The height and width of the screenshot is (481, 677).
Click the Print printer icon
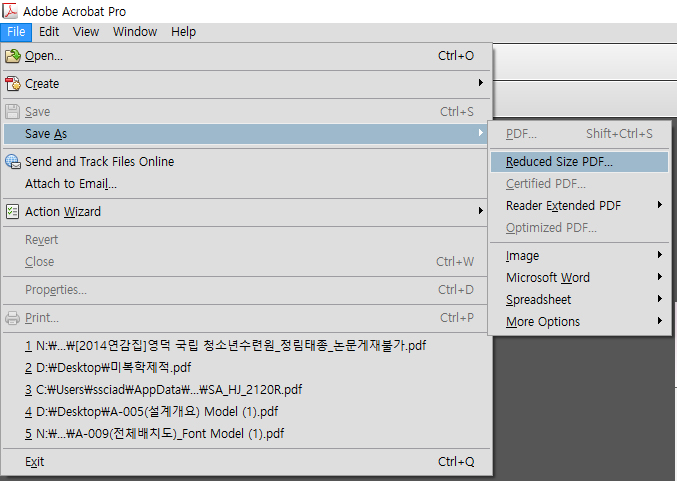13,318
